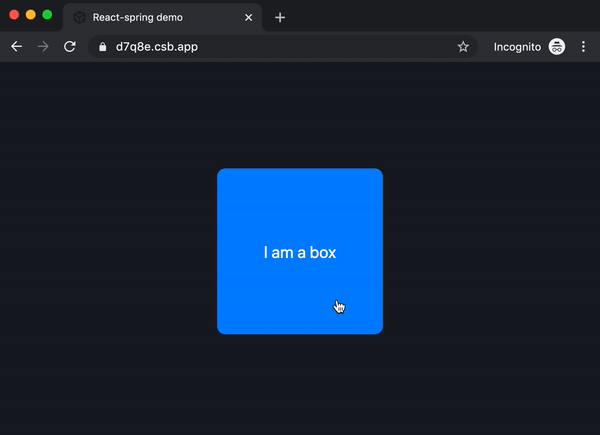This screenshot has height=435, width=600.
Task: Click the green maximize window button
Action: (47, 15)
